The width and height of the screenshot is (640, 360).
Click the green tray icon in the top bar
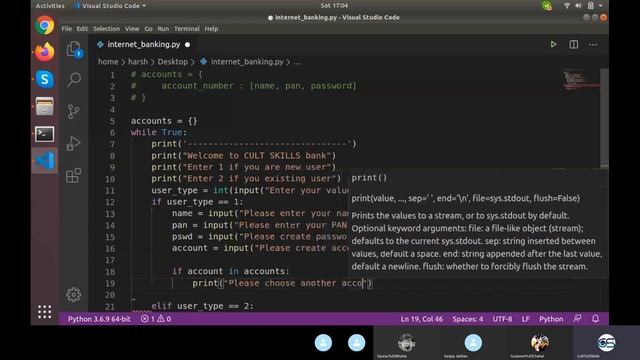click(x=547, y=6)
